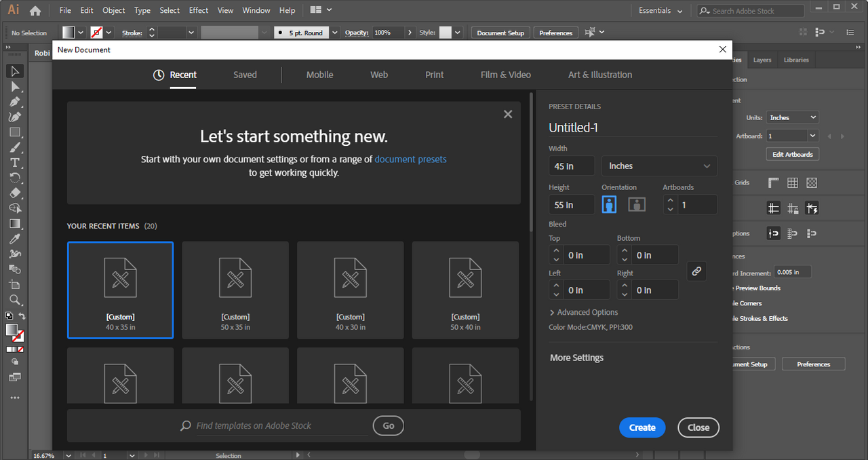The width and height of the screenshot is (868, 460).
Task: Select the Symbol Sprayer tool
Action: [x=15, y=254]
